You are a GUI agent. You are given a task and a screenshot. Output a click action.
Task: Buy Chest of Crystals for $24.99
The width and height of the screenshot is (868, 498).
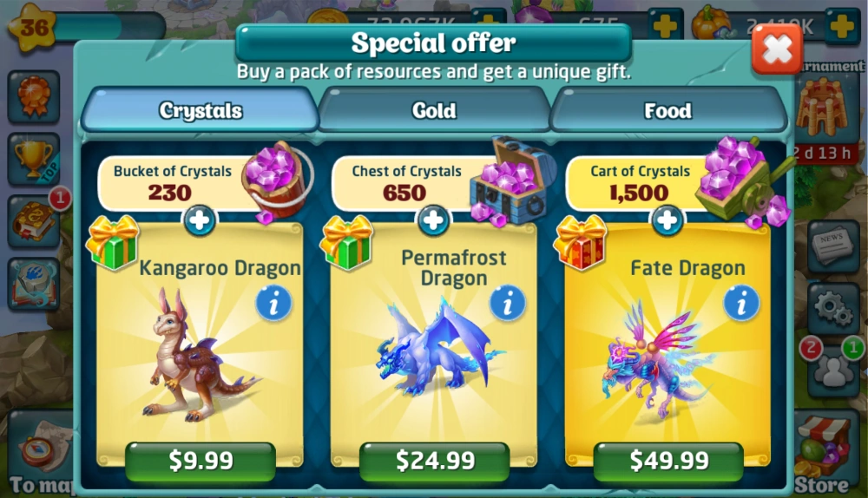pos(435,461)
